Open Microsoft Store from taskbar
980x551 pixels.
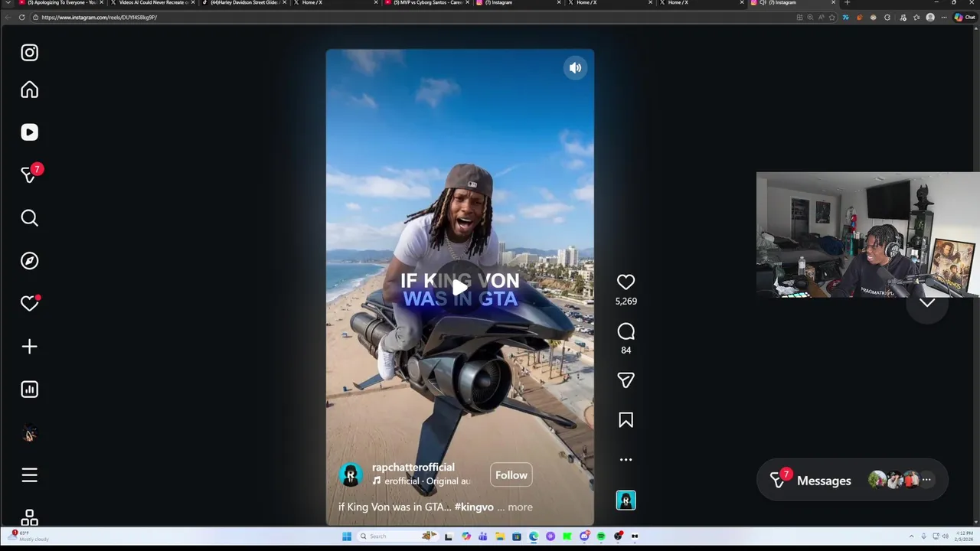click(x=517, y=536)
